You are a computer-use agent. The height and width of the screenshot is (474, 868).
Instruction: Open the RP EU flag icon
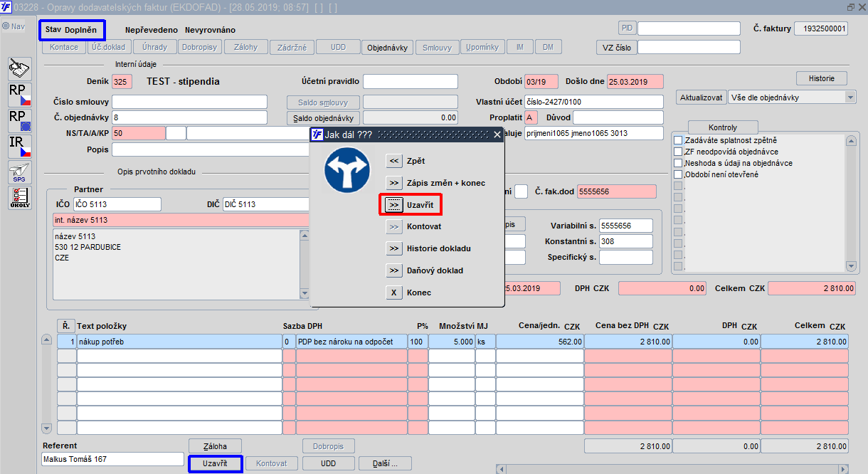pos(19,120)
